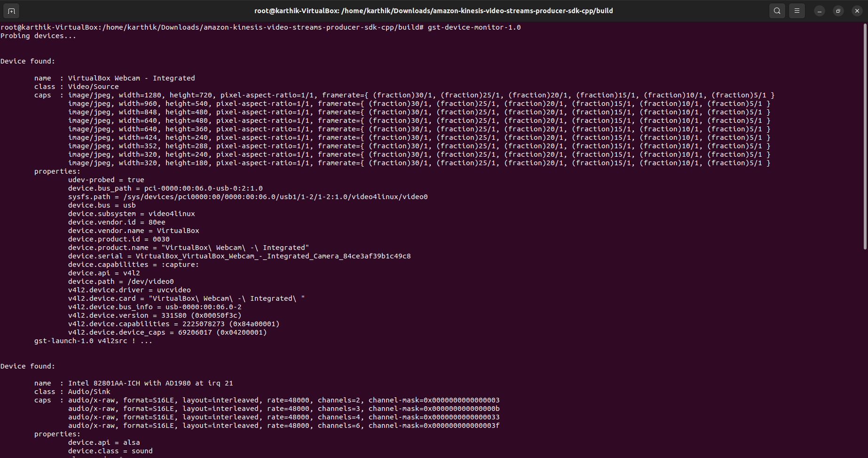Open the hamburger menu in the titlebar
The width and height of the screenshot is (868, 458).
pos(797,10)
